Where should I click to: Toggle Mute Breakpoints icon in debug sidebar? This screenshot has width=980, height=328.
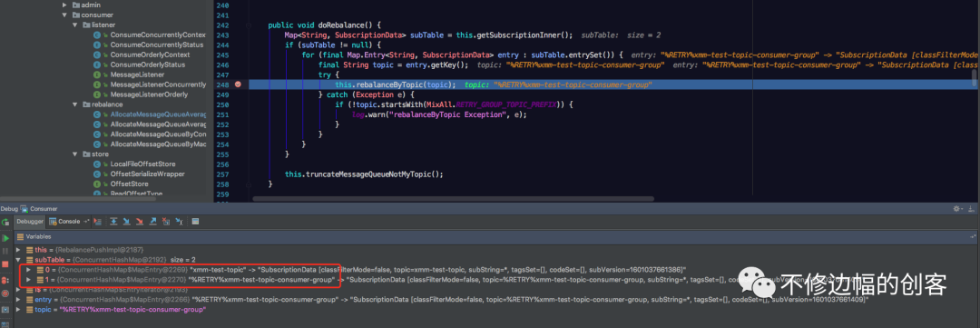(5, 293)
